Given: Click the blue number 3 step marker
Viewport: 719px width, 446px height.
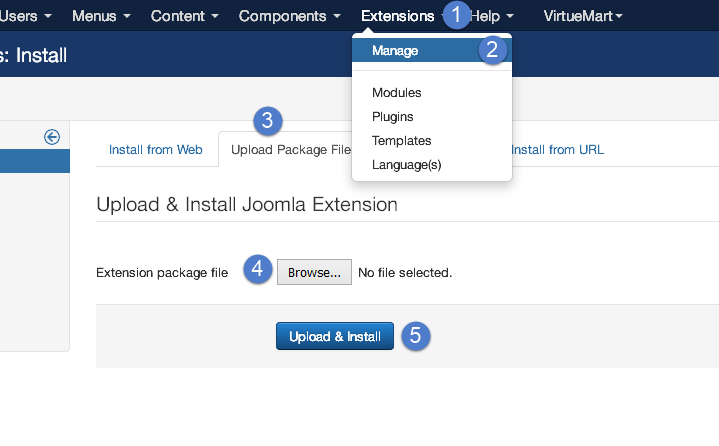Looking at the screenshot, I should [x=266, y=122].
